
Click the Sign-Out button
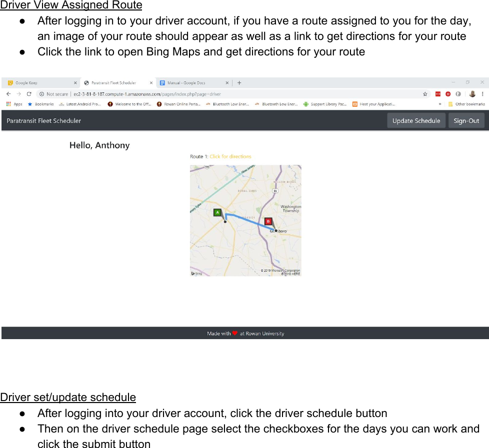tap(466, 120)
